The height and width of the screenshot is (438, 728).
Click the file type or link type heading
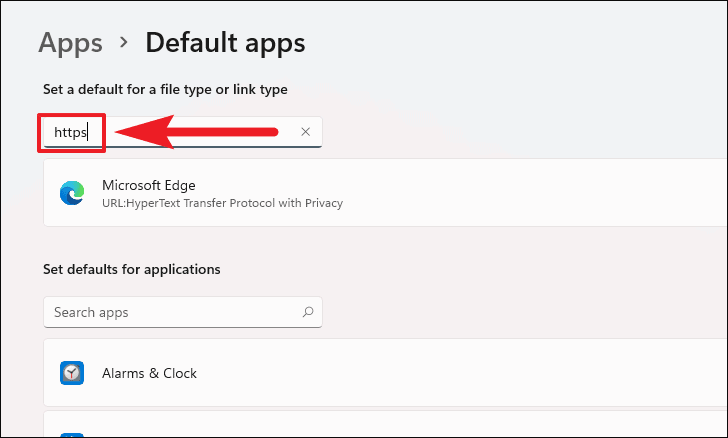[165, 89]
